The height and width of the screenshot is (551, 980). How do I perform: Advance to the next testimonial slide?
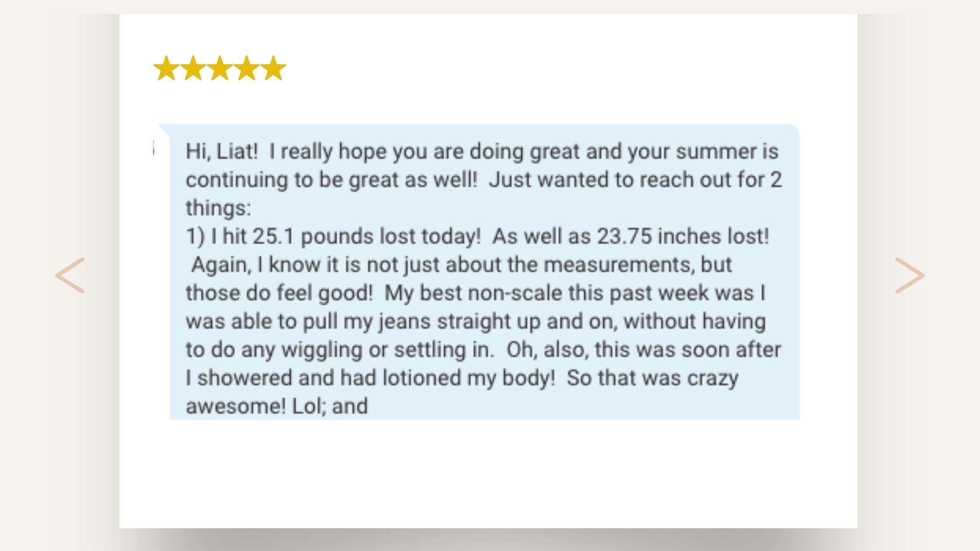pos(910,275)
